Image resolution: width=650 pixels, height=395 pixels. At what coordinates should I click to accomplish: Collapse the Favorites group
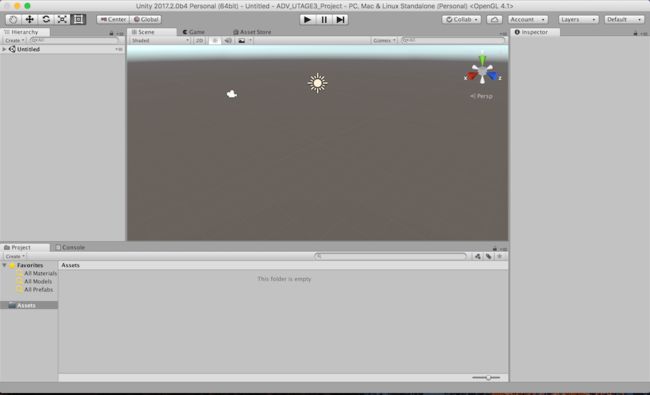click(x=5, y=265)
